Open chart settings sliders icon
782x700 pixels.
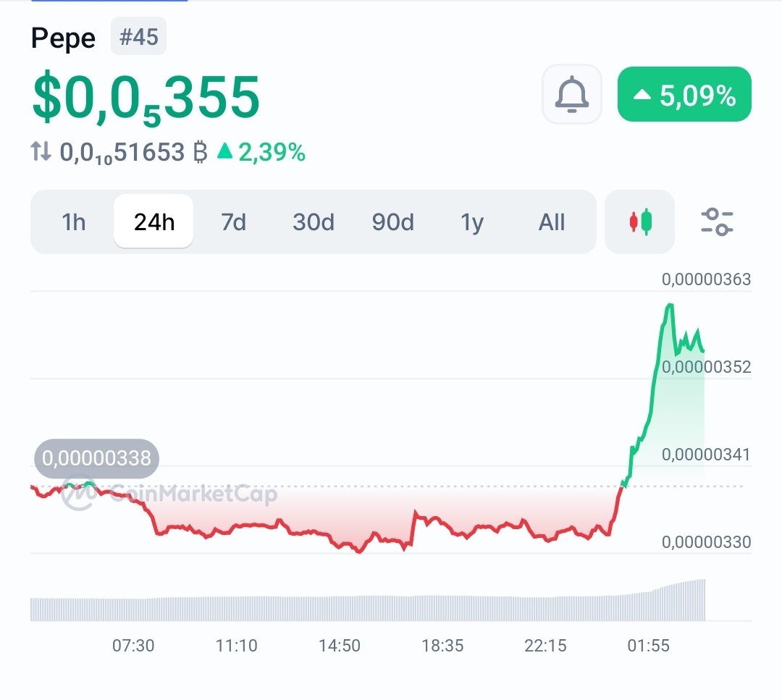[x=717, y=222]
